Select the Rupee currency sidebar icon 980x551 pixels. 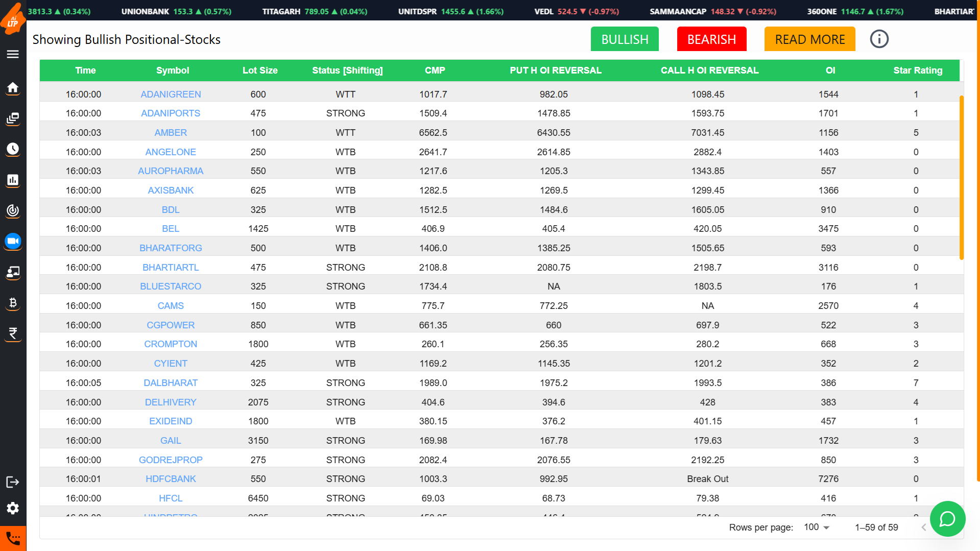pos(13,333)
